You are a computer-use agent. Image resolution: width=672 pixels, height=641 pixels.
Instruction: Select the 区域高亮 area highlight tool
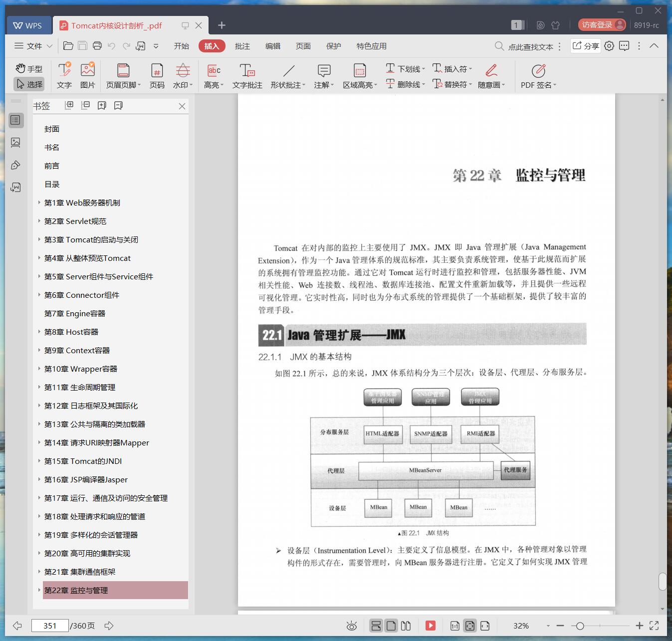[x=360, y=76]
